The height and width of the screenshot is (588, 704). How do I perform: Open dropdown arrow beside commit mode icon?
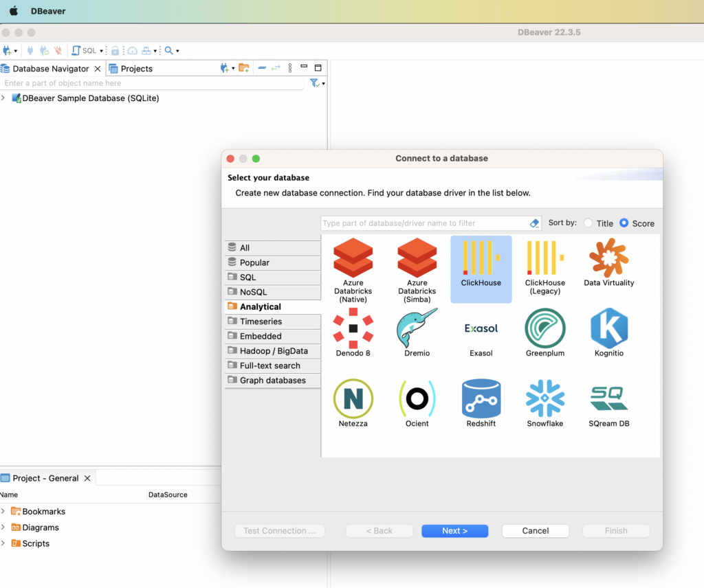155,51
